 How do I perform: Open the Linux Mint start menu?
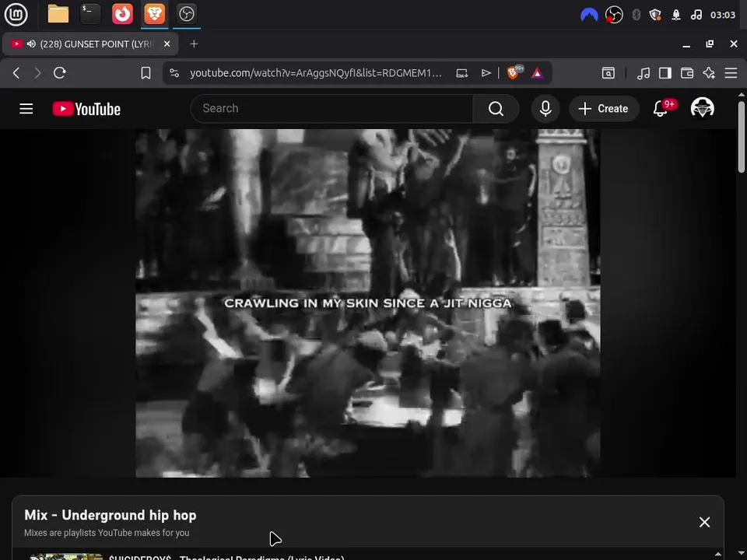(16, 14)
